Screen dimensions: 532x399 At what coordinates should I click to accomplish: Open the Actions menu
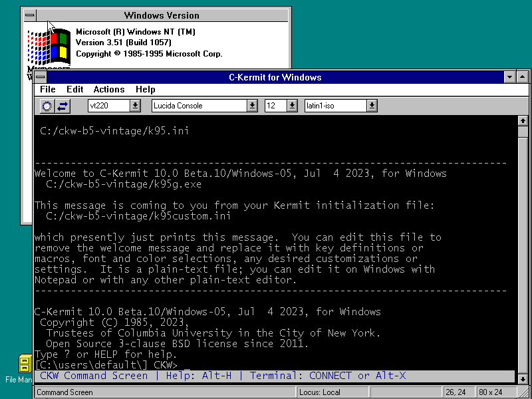coord(109,90)
